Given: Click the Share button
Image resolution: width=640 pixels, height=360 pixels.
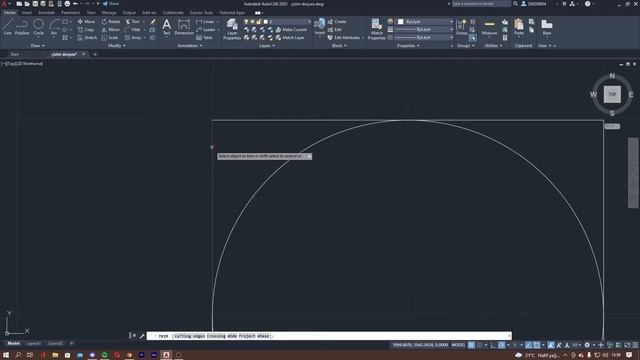Looking at the screenshot, I should click(110, 4).
